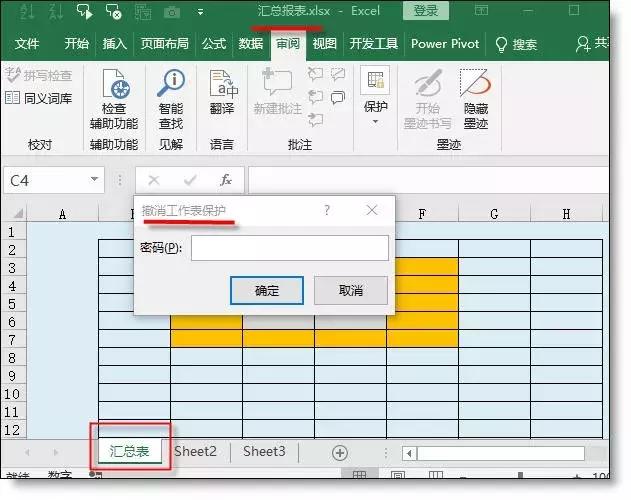The image size is (631, 500).
Task: Click the 取消 button
Action: click(351, 290)
